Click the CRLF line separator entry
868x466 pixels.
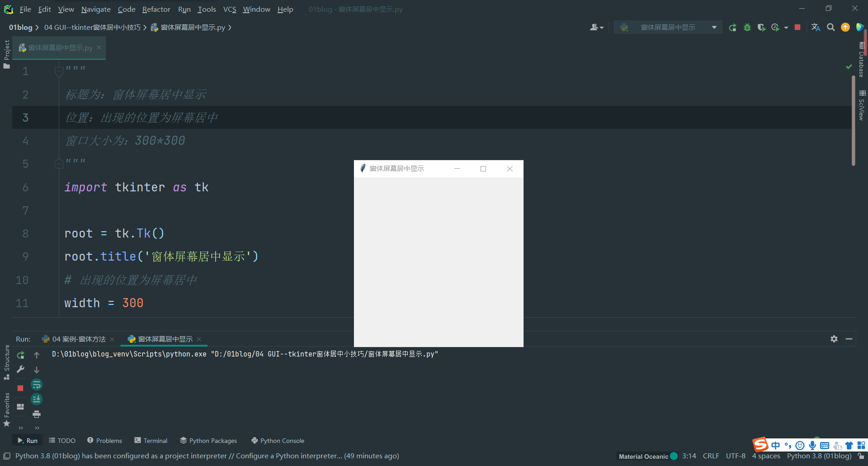pyautogui.click(x=711, y=456)
